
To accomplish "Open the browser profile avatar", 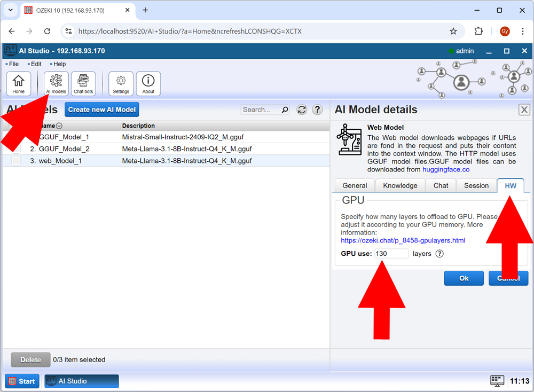I will click(x=505, y=32).
